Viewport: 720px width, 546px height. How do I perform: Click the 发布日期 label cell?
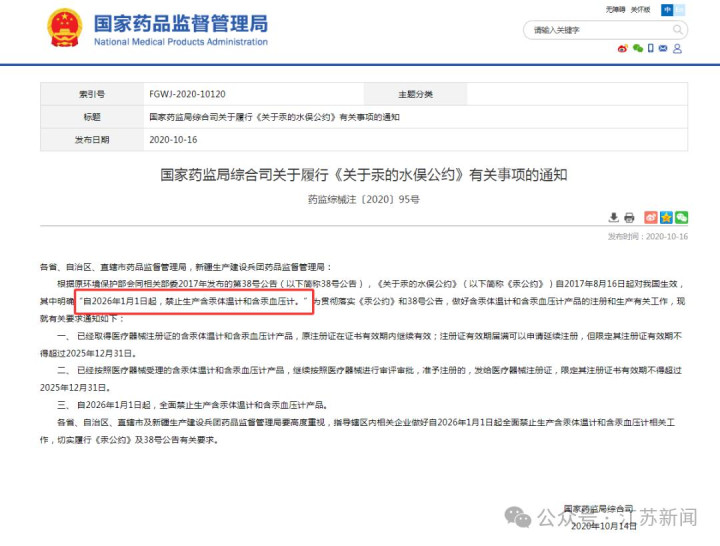tap(92, 140)
